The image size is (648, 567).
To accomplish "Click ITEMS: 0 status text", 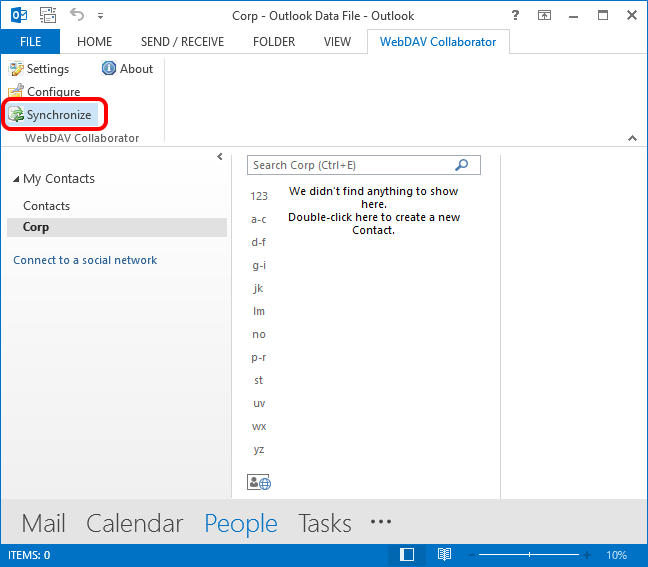I will [x=29, y=555].
